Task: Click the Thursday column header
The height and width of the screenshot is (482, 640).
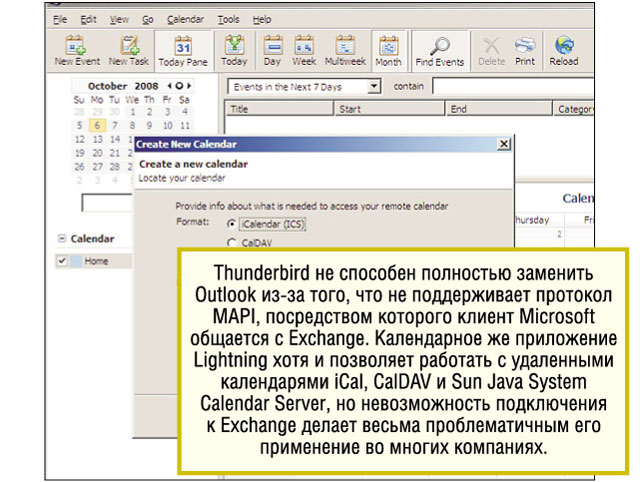Action: (532, 220)
